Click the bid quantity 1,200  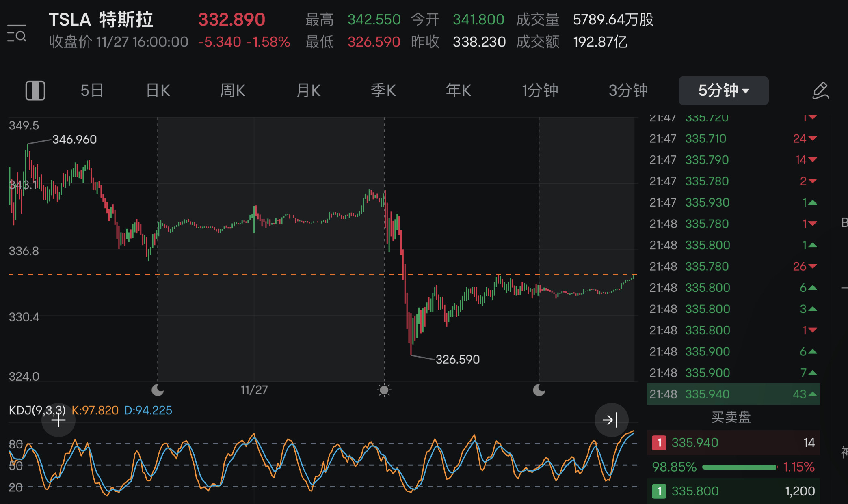click(x=800, y=491)
